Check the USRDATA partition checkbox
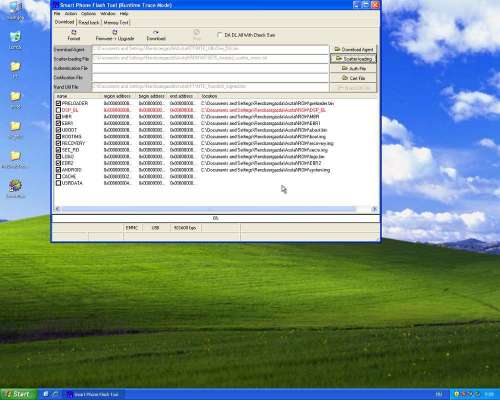Viewport: 500px width, 400px height. (58, 183)
